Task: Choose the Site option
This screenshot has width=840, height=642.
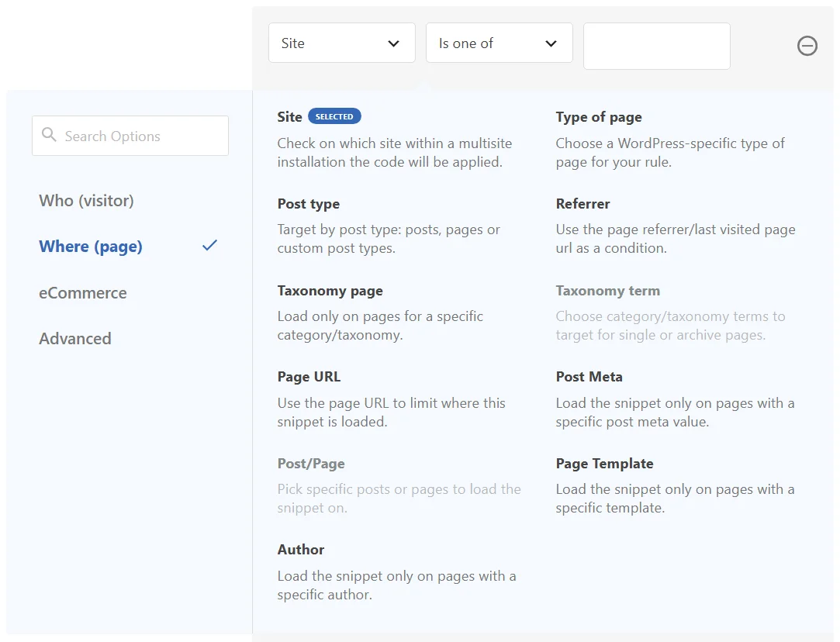Action: 290,117
